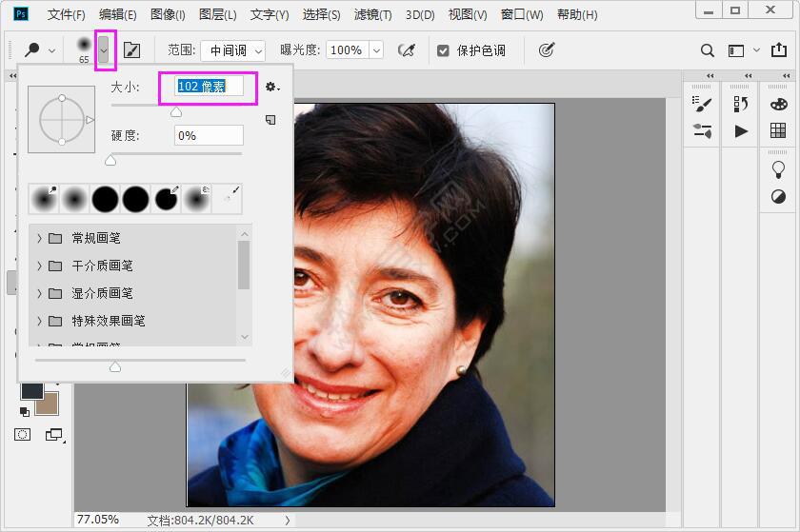Click the workspace layout icon
This screenshot has width=800, height=532.
click(735, 50)
